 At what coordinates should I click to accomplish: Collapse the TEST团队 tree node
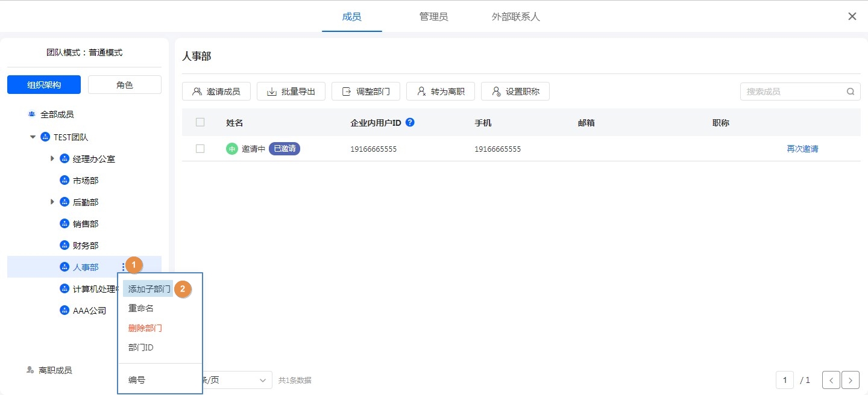[x=33, y=137]
